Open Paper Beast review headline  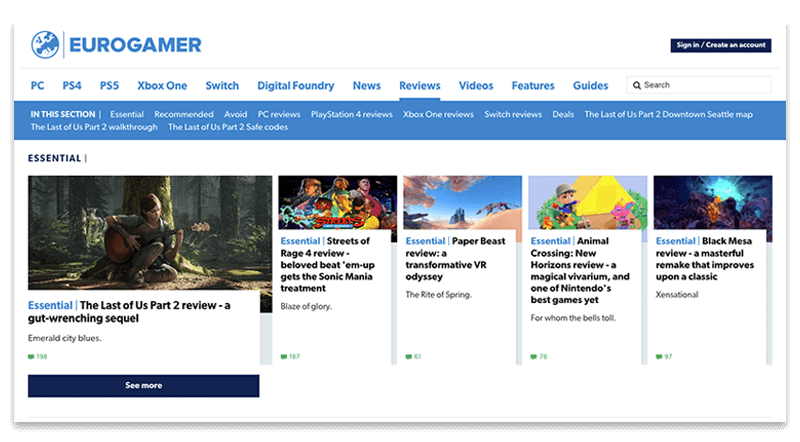point(456,259)
